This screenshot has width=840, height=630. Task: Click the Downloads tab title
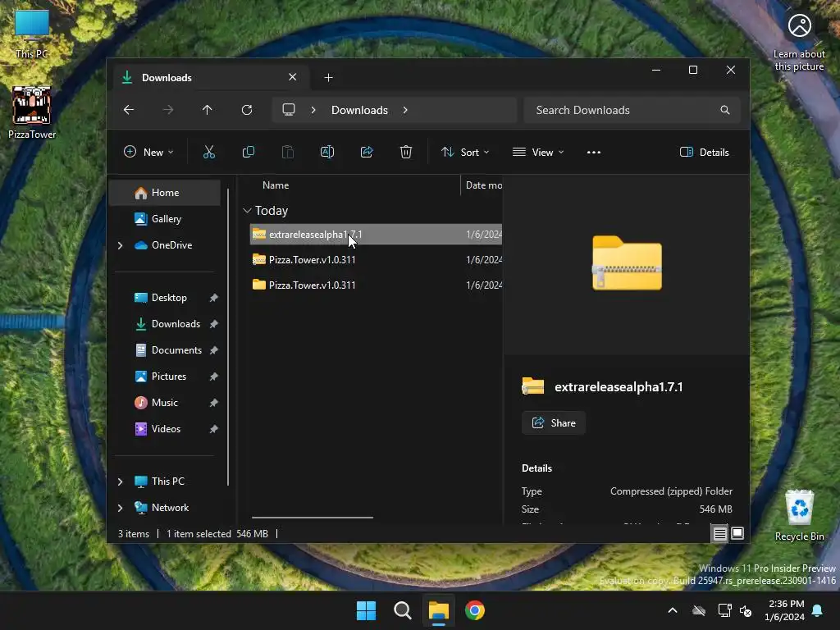pos(167,78)
